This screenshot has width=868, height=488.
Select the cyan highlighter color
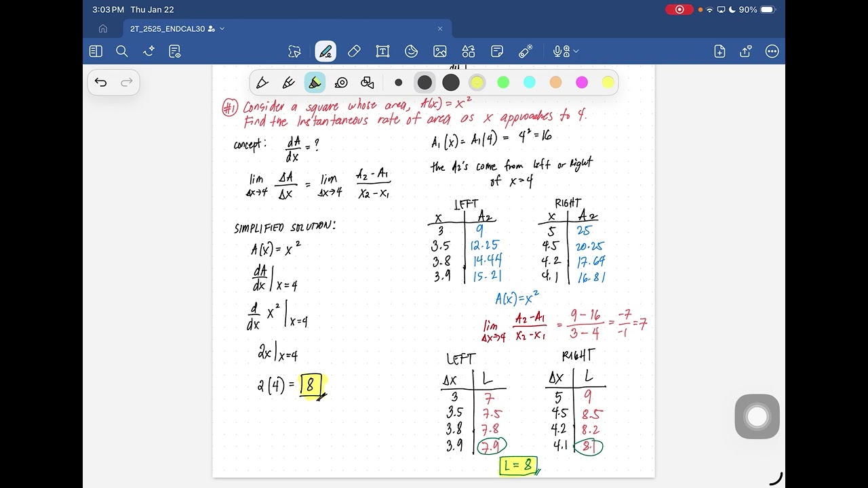530,83
